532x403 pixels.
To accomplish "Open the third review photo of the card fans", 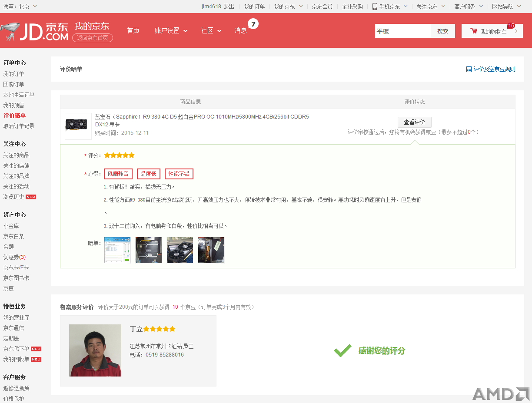I will [x=180, y=250].
